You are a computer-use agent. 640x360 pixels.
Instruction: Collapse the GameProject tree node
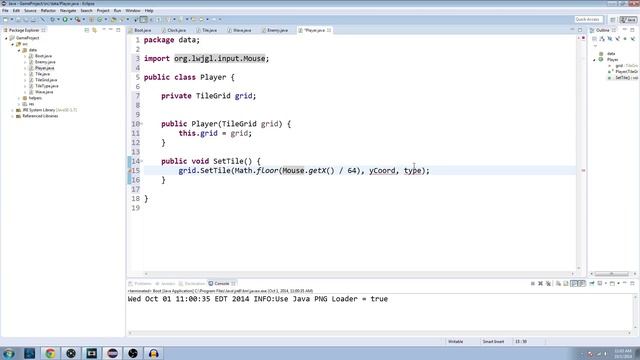[6, 38]
